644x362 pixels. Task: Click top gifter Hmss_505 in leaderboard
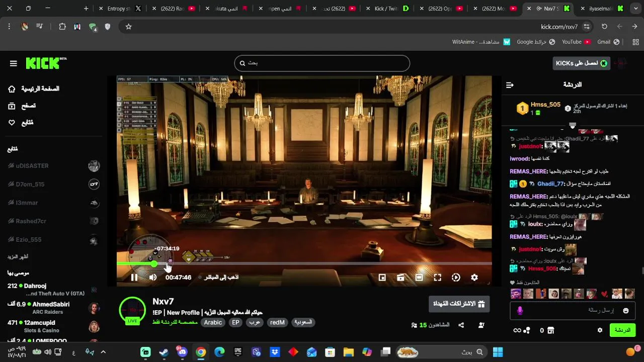tap(545, 105)
